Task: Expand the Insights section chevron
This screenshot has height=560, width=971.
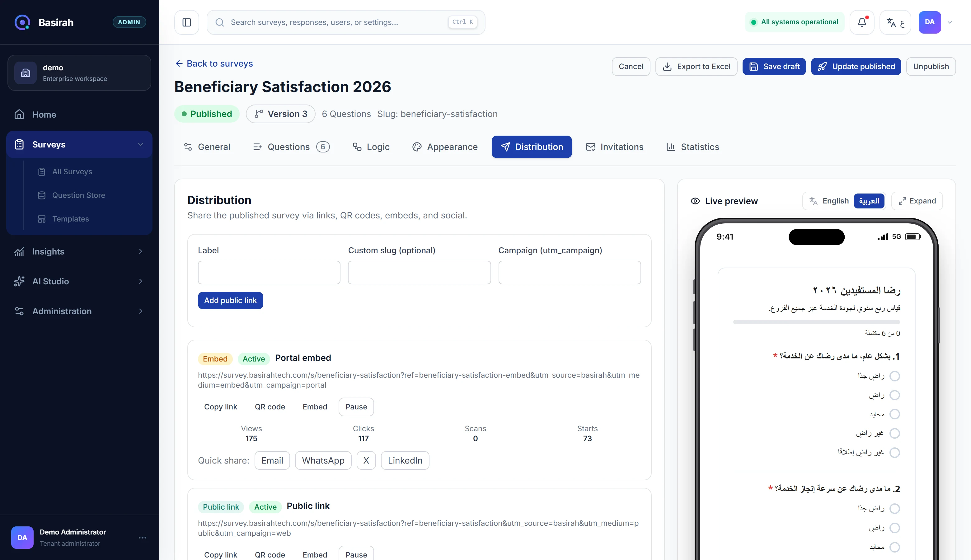Action: (x=141, y=252)
